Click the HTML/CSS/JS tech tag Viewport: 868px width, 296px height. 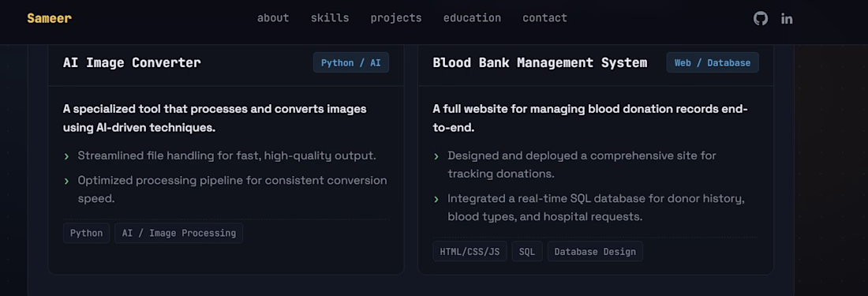click(x=470, y=251)
